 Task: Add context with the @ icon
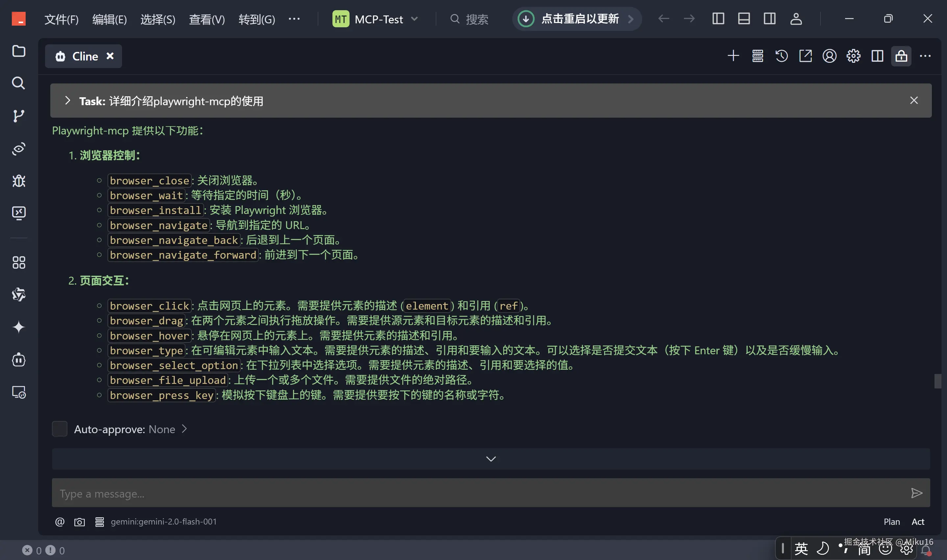point(60,522)
